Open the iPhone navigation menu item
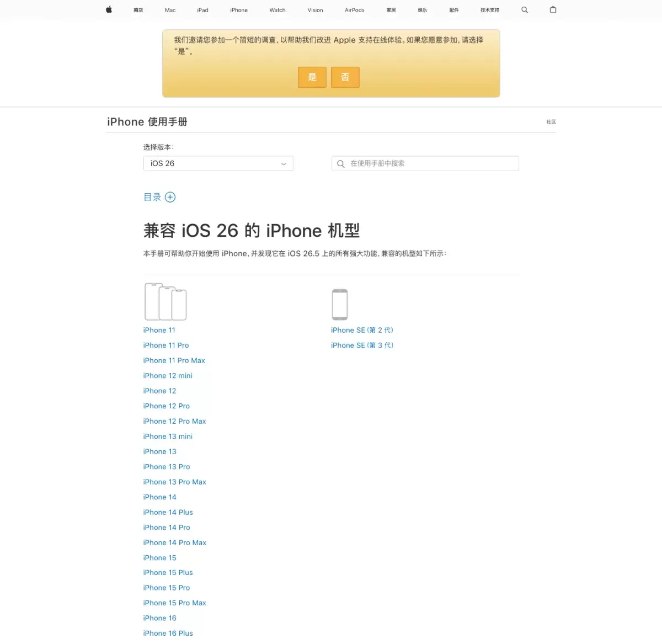Viewport: 662px width, 644px height. click(x=239, y=10)
